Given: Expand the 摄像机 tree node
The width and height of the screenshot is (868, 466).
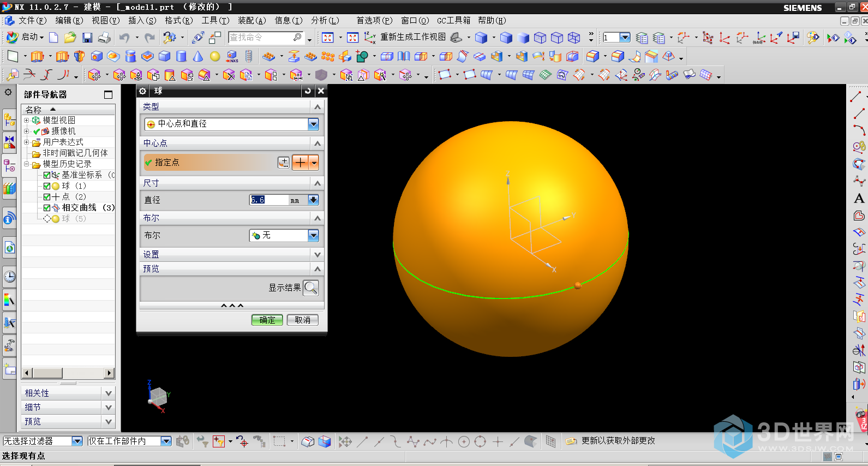Looking at the screenshot, I should [26, 131].
